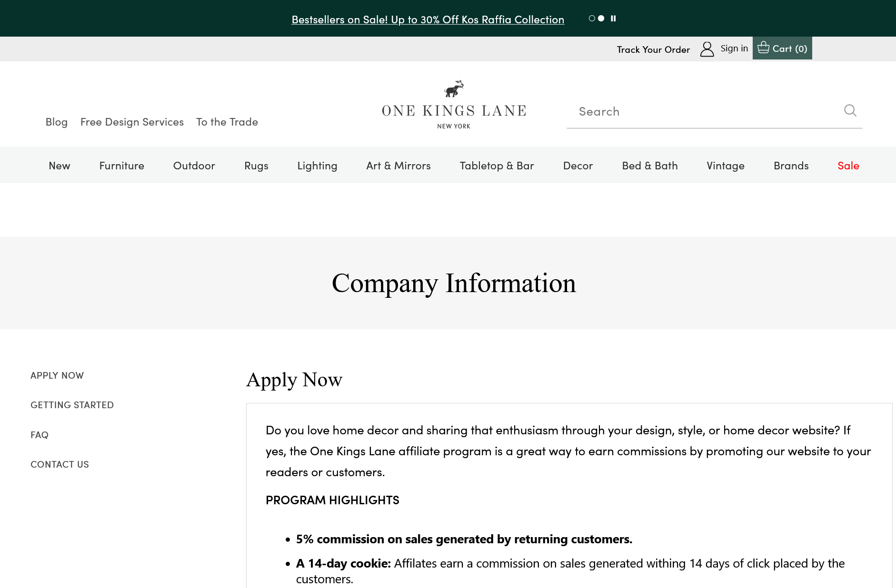Click the Company Information heading
The height and width of the screenshot is (588, 896).
pyautogui.click(x=454, y=284)
